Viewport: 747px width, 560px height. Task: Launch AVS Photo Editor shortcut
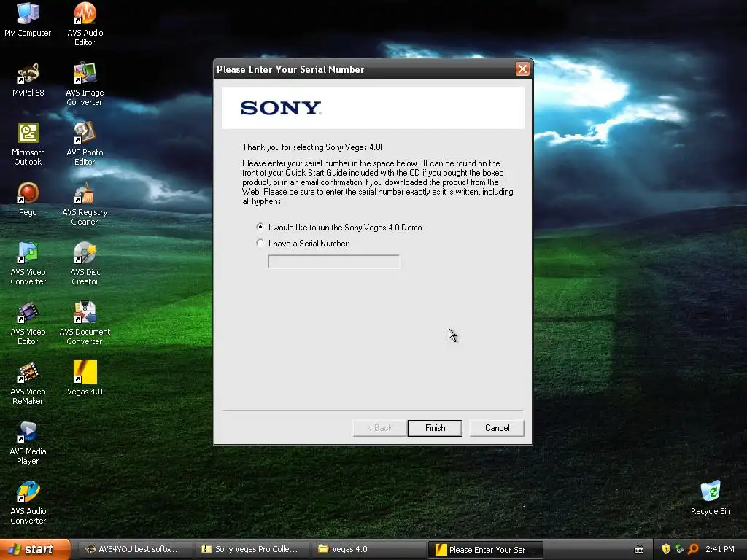click(x=85, y=144)
